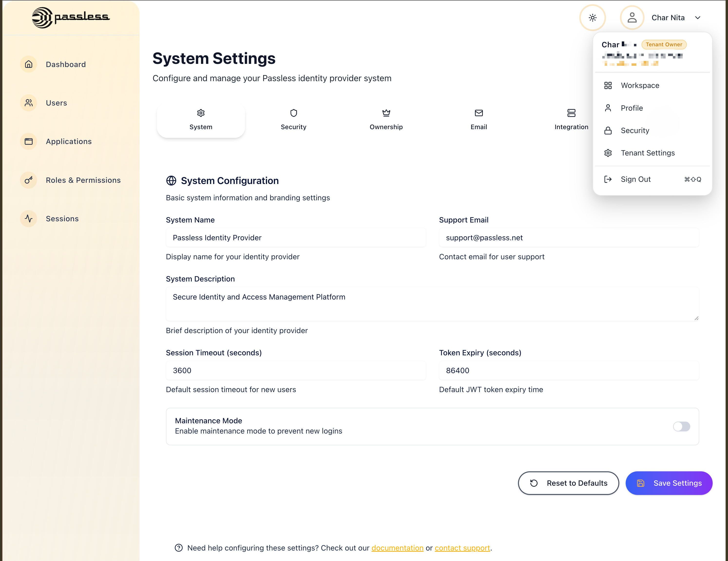Toggle the light theme sun icon
Viewport: 728px width, 561px height.
coord(592,18)
